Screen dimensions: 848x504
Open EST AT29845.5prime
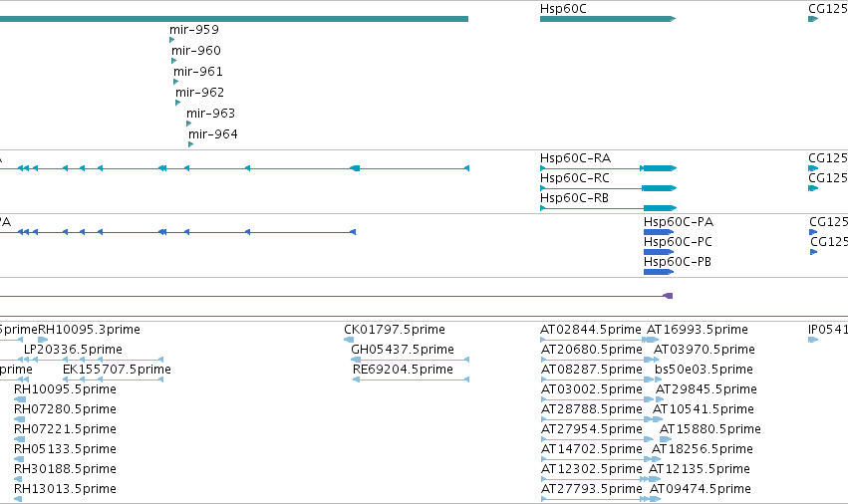click(x=707, y=389)
